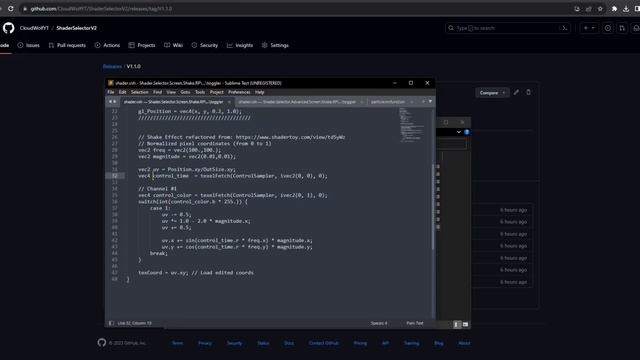This screenshot has width=640, height=360.
Task: Toggle the Sublime Text side bar icon
Action: coord(111,323)
